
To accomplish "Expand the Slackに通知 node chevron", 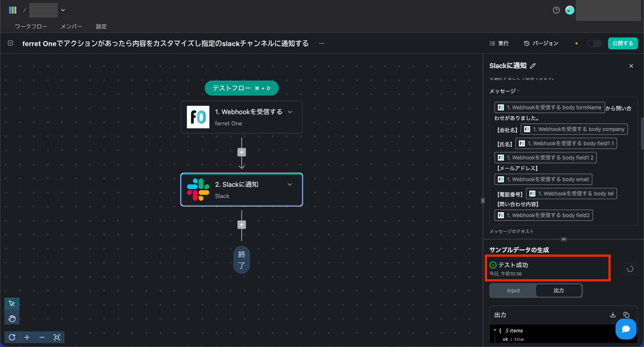I will point(290,185).
